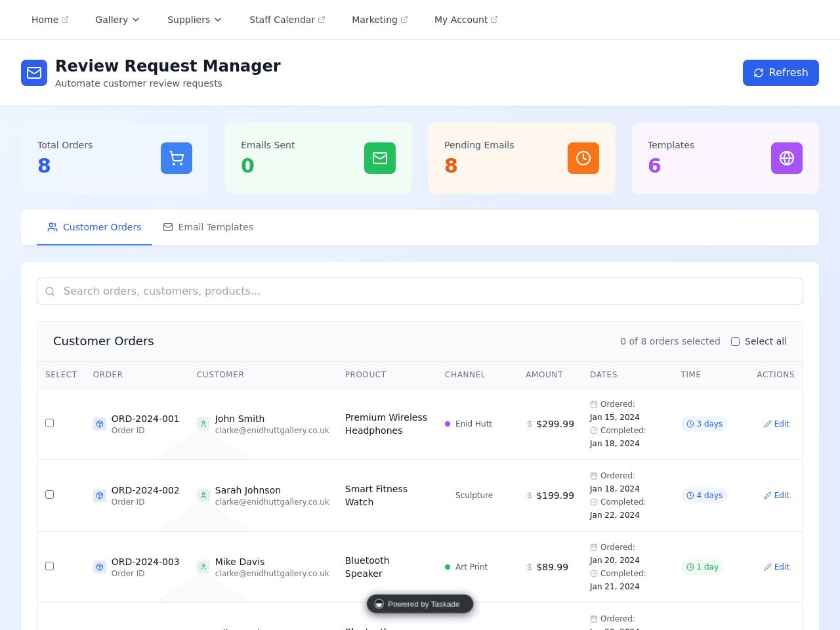Select the checkbox for order ORD-2024-003
Viewport: 840px width, 630px height.
(49, 566)
